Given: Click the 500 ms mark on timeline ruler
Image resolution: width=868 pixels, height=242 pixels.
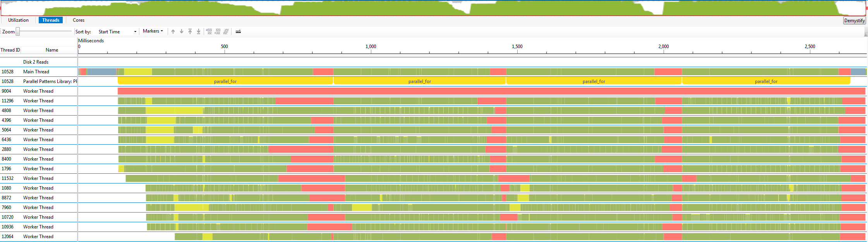Looking at the screenshot, I should [225, 47].
